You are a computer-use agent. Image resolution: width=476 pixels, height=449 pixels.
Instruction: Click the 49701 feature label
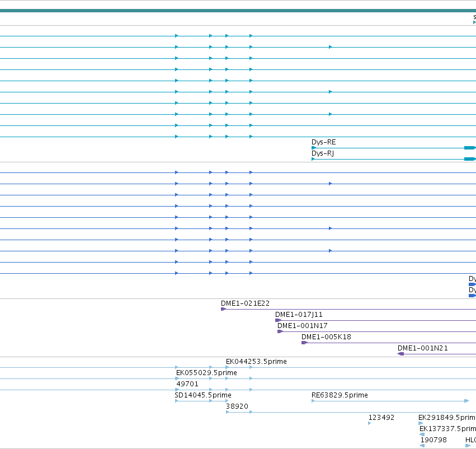click(x=187, y=384)
